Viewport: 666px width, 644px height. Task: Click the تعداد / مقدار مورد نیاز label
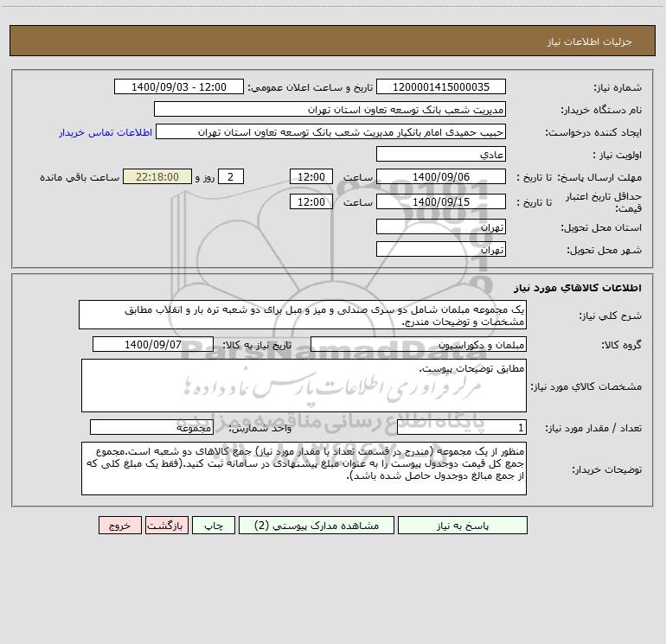[x=593, y=428]
